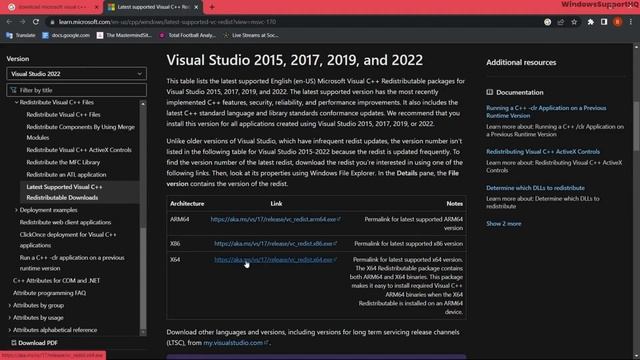Open the profile avatar icon

pyautogui.click(x=618, y=22)
